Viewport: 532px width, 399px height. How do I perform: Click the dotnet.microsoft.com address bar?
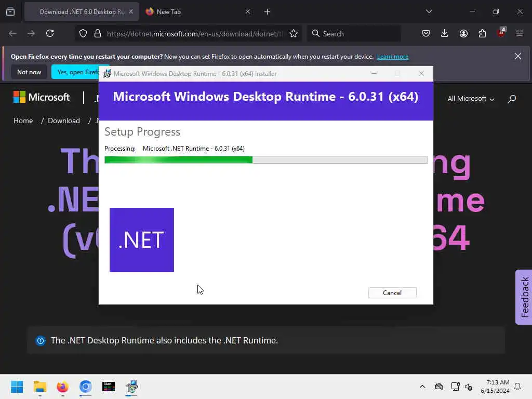[x=194, y=34]
